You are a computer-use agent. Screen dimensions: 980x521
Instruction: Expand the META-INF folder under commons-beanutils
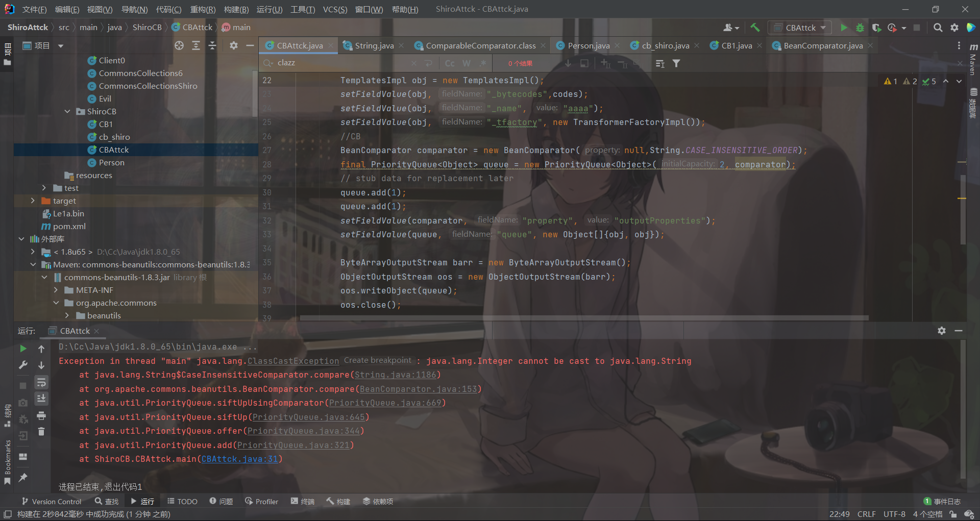click(56, 290)
